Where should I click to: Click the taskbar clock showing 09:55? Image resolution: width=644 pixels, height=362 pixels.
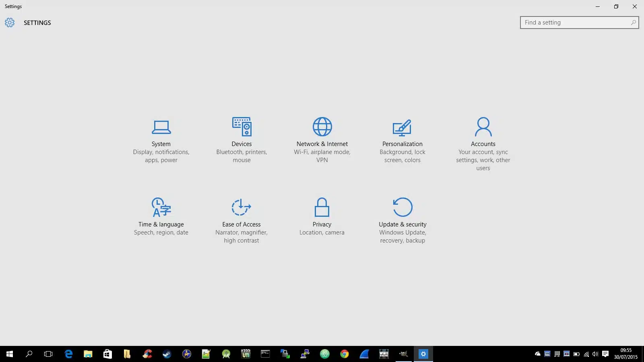(625, 354)
